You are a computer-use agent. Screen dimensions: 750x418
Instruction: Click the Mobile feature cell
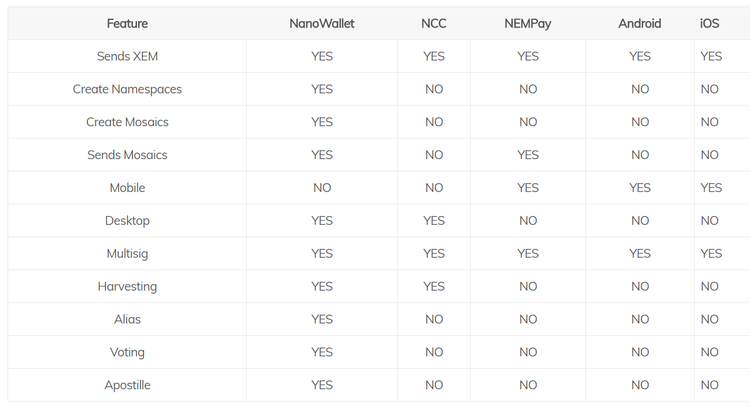pos(127,188)
